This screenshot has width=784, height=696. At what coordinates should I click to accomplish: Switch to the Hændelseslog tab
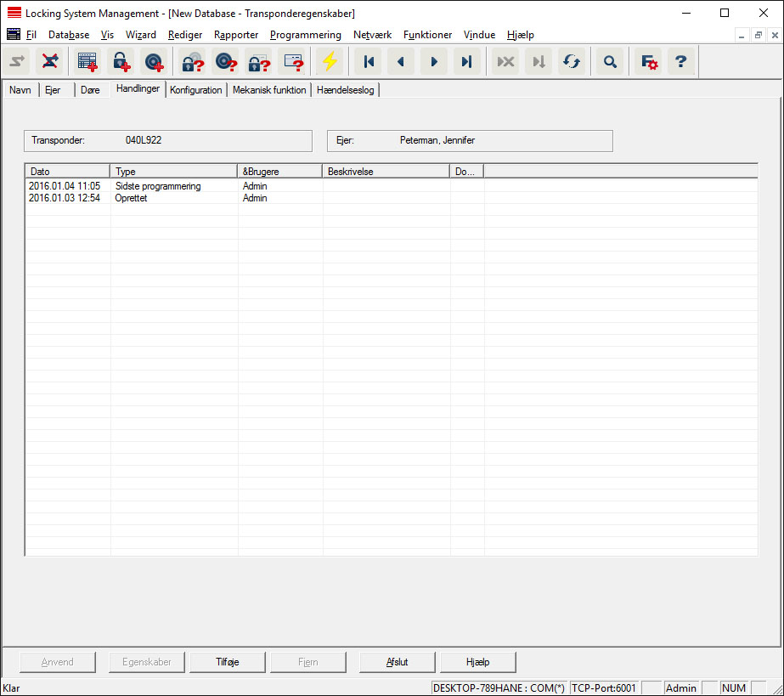345,90
